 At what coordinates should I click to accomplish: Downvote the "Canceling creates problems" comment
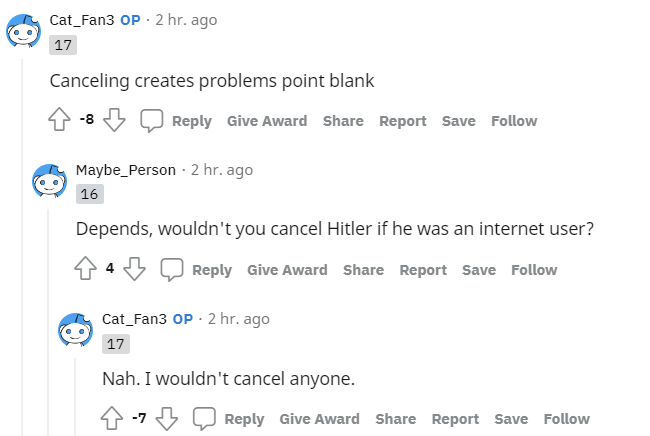(115, 121)
